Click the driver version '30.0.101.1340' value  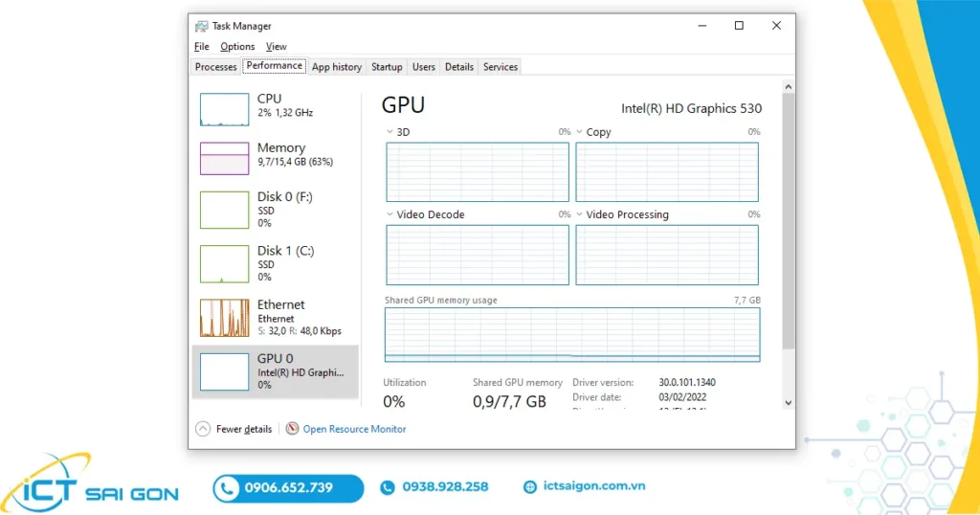687,382
